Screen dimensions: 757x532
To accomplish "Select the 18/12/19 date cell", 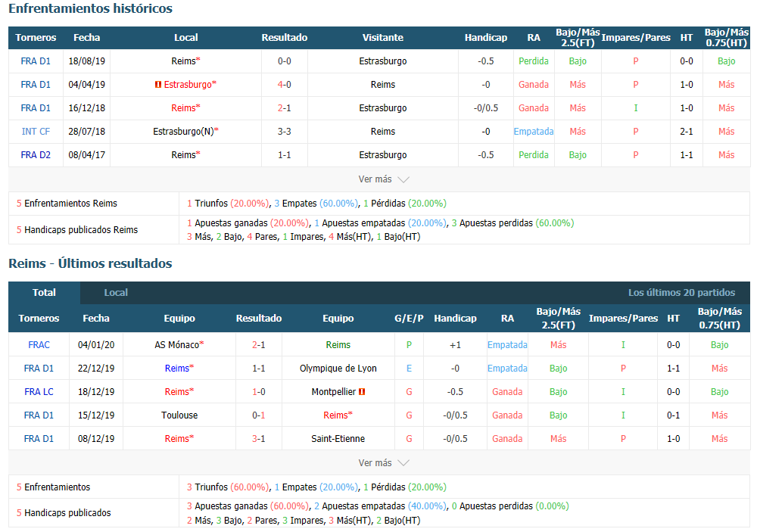I will click(x=96, y=391).
